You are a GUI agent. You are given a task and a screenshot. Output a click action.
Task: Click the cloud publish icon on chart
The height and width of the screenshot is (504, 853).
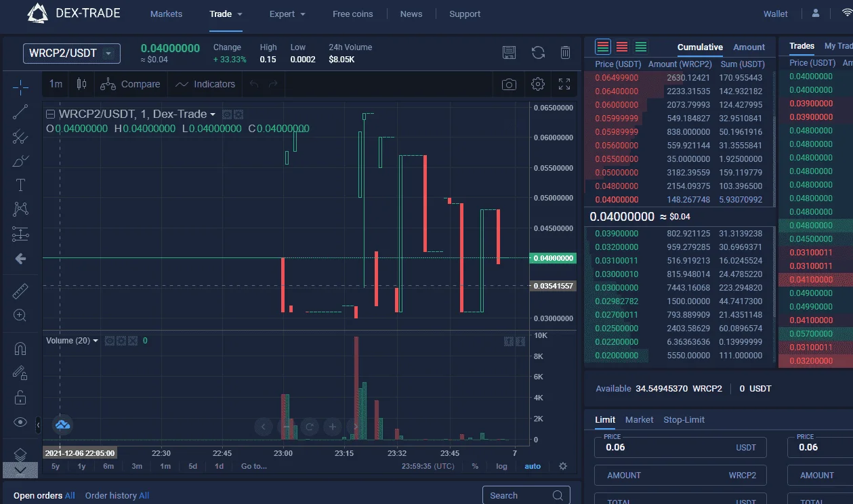point(62,425)
